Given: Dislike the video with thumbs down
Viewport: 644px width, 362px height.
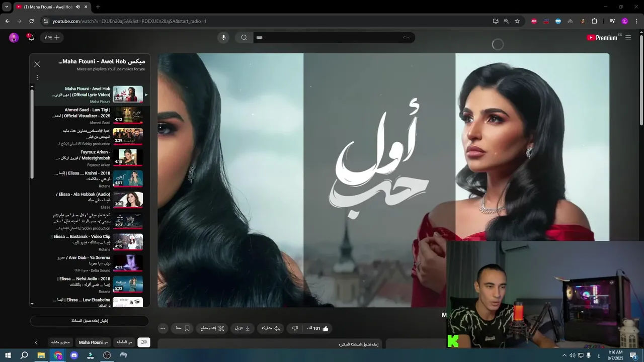Looking at the screenshot, I should pyautogui.click(x=295, y=328).
